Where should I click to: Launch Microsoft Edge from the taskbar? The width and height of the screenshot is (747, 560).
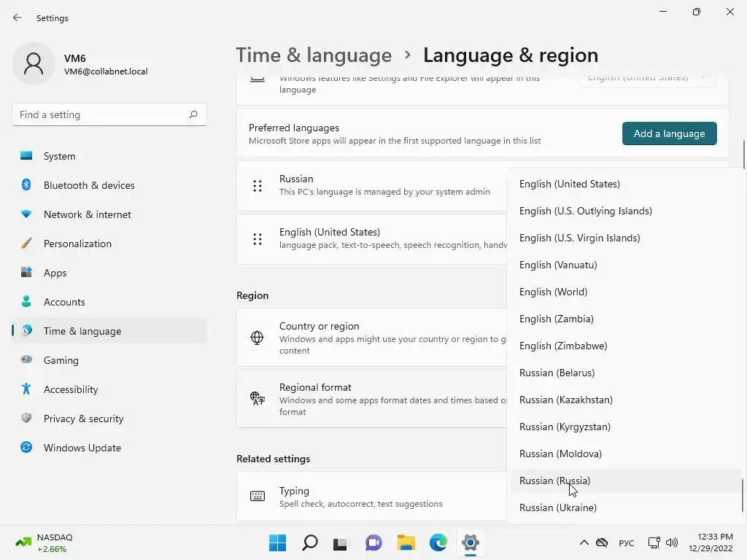(x=438, y=542)
